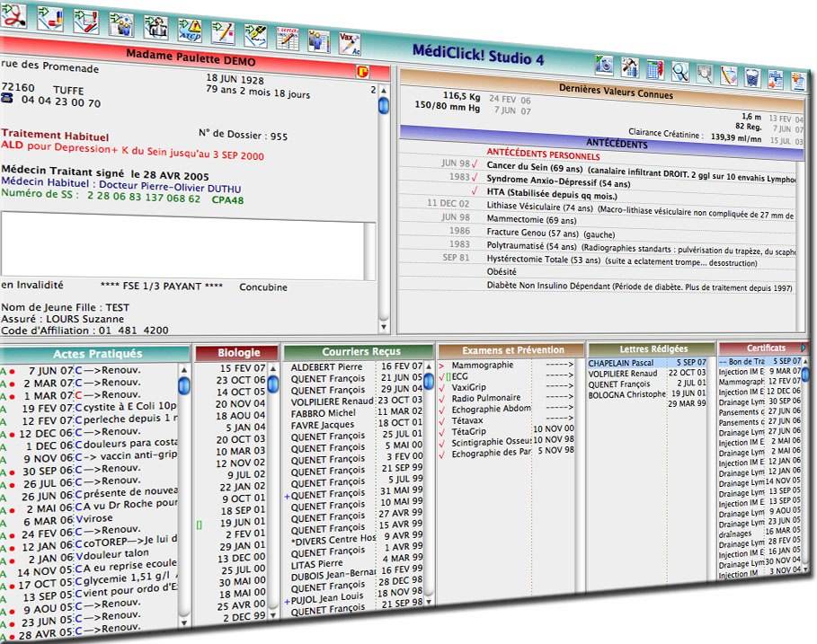
Task: Click the blue scroll thumb in Biologie list
Action: [x=273, y=384]
